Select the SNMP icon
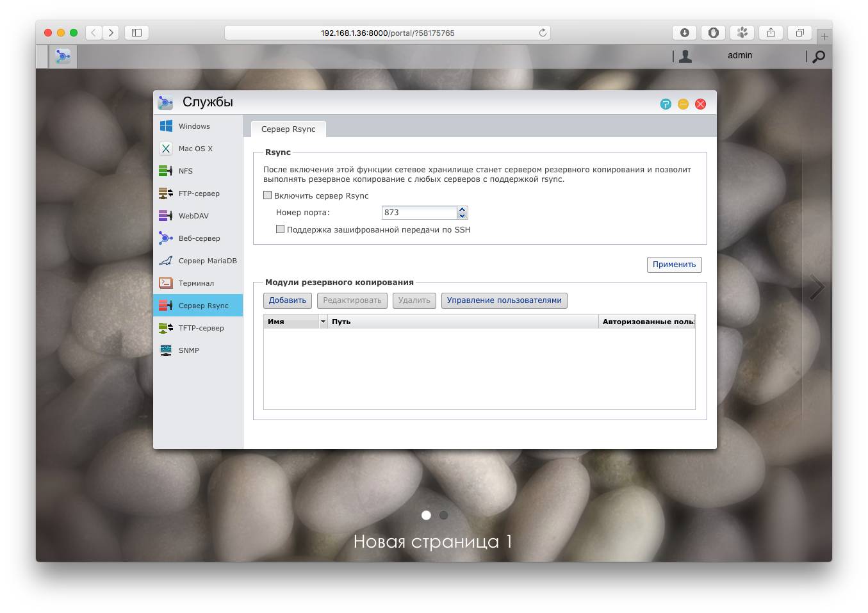The height and width of the screenshot is (613, 868). click(x=166, y=350)
